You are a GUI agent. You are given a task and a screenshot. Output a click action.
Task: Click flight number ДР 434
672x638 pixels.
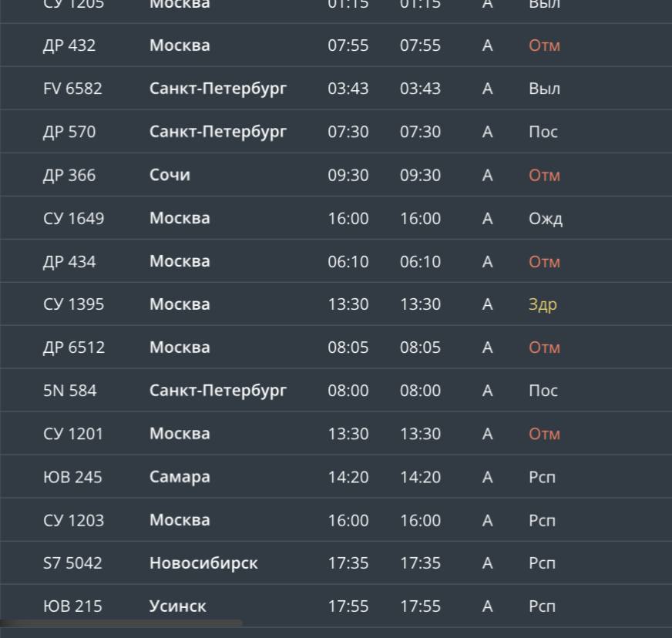click(69, 262)
